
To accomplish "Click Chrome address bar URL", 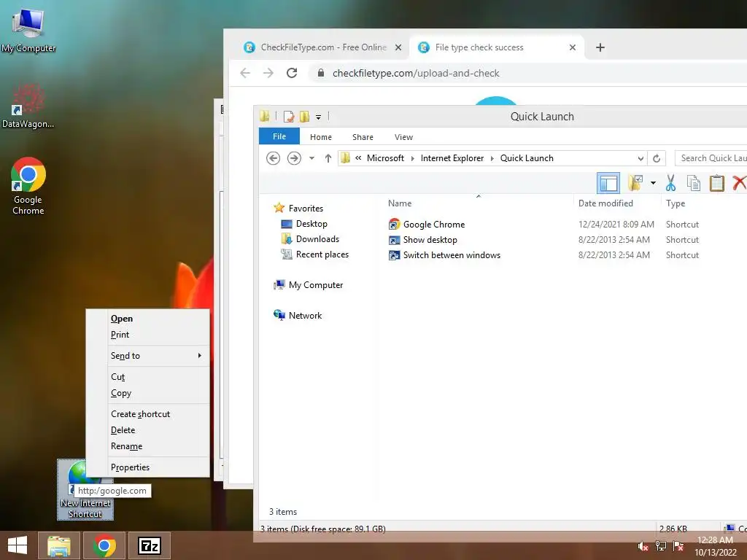I will click(416, 73).
